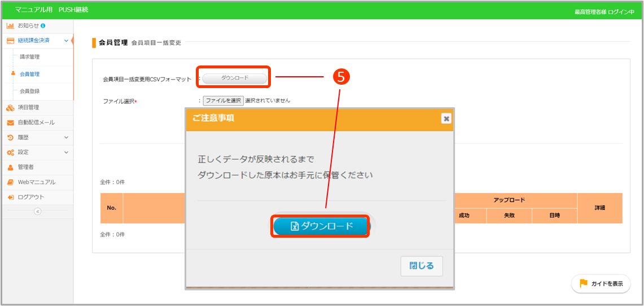644x306 pixels.
Task: Click the 設定 gears icon
Action: click(x=10, y=152)
